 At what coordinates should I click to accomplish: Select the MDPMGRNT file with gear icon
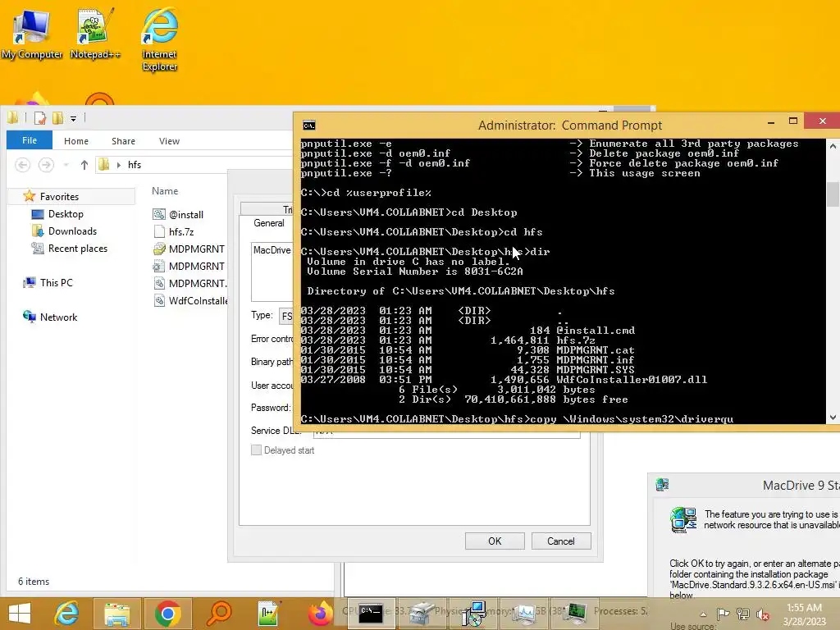pos(197,266)
